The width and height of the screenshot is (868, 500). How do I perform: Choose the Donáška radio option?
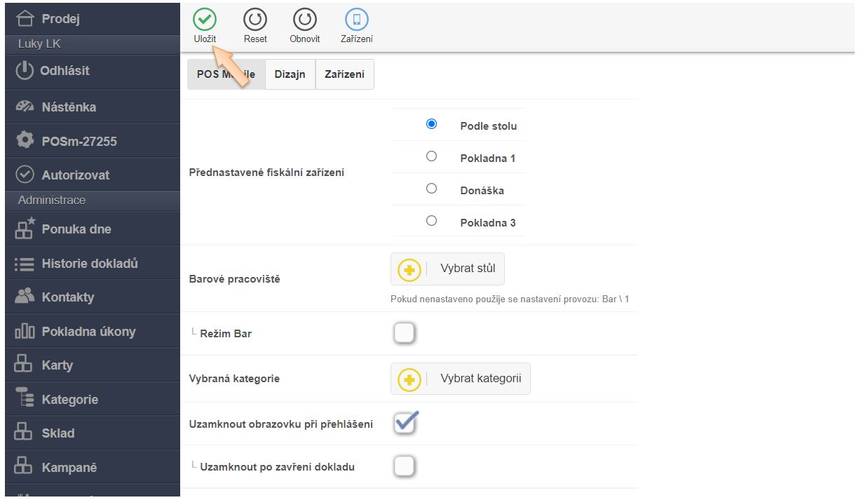(432, 189)
